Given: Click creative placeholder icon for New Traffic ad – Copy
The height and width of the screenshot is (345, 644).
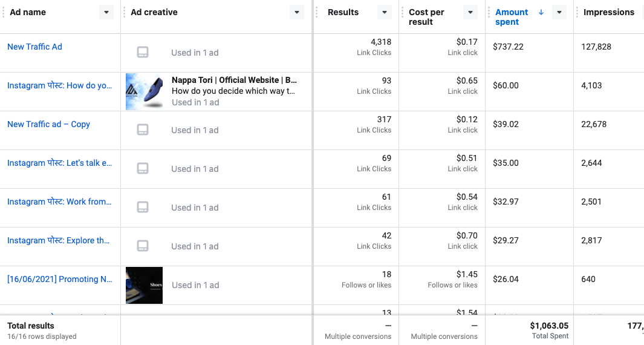Looking at the screenshot, I should [143, 130].
